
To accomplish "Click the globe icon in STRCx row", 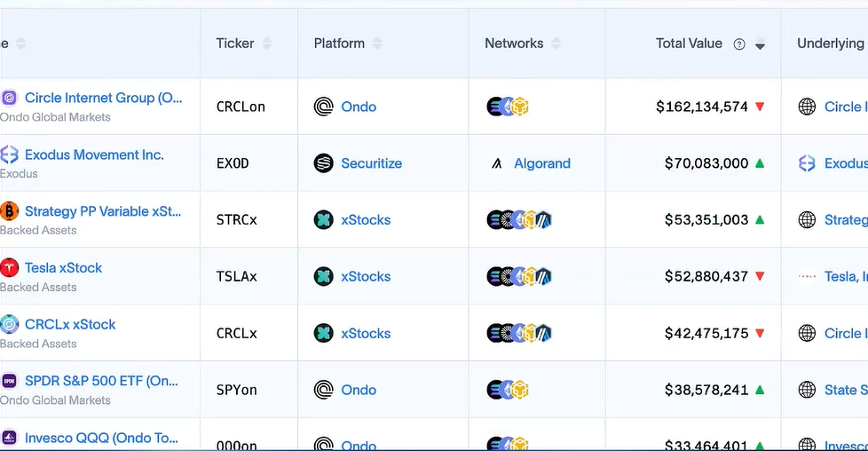I will [x=807, y=220].
